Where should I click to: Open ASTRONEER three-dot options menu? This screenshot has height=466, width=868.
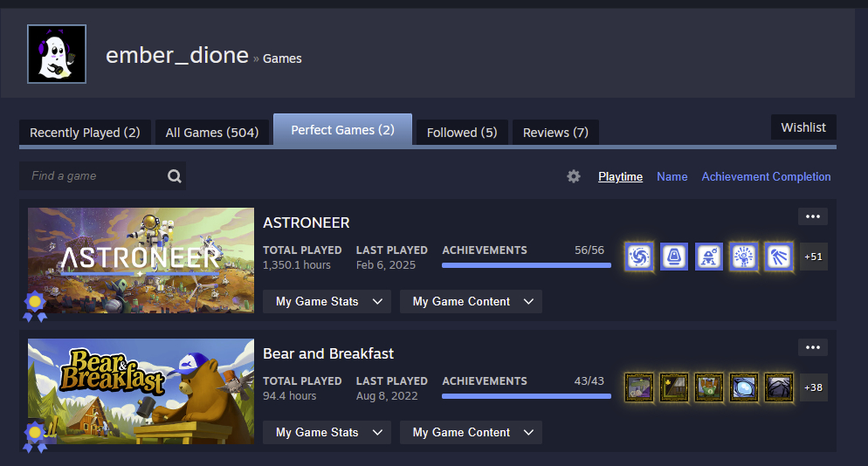pyautogui.click(x=813, y=216)
